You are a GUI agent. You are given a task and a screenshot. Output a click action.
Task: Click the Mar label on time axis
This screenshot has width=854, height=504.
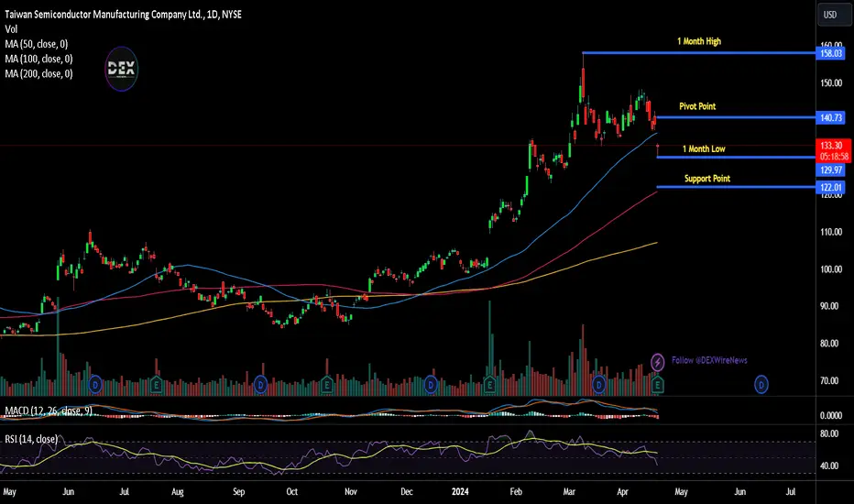pos(569,492)
